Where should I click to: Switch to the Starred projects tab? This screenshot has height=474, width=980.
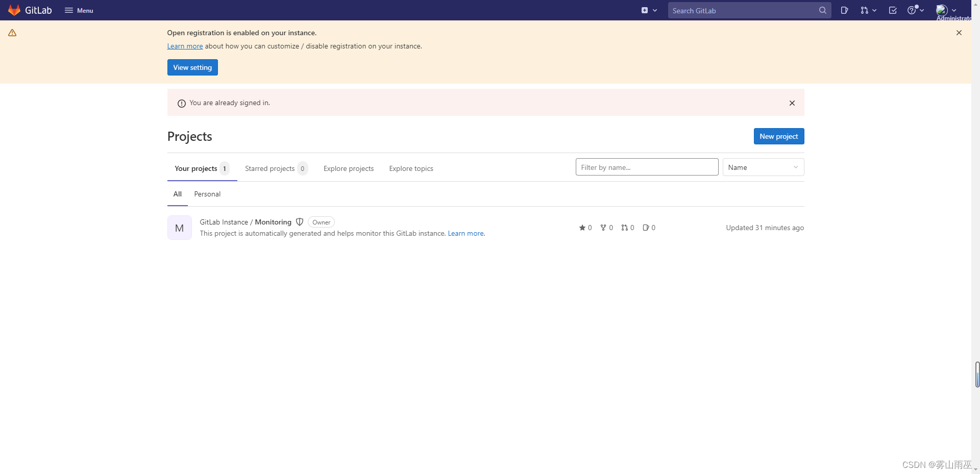click(269, 168)
